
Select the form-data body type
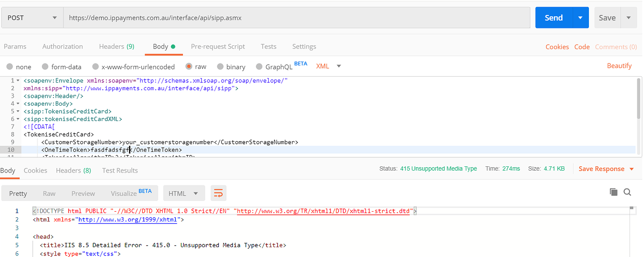62,67
